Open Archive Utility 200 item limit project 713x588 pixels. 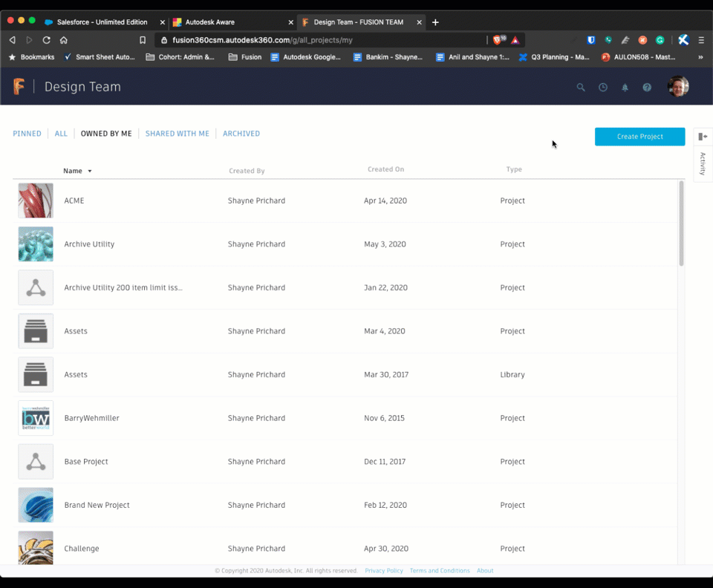123,287
